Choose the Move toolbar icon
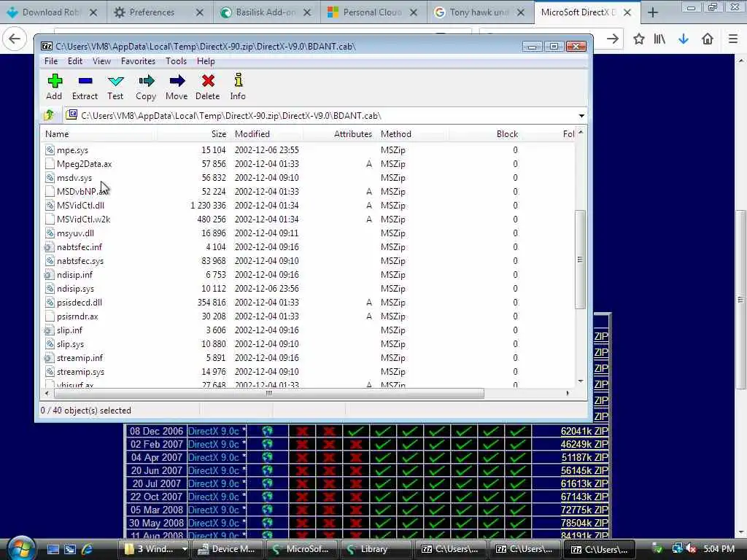747x560 pixels. tap(177, 81)
